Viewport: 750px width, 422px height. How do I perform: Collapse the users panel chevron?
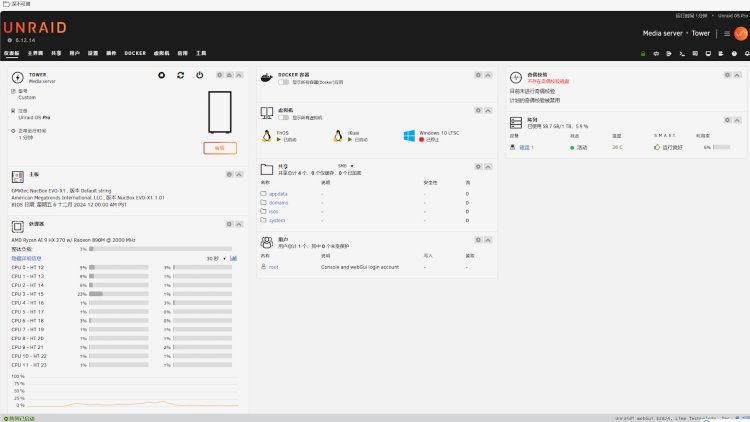[488, 240]
